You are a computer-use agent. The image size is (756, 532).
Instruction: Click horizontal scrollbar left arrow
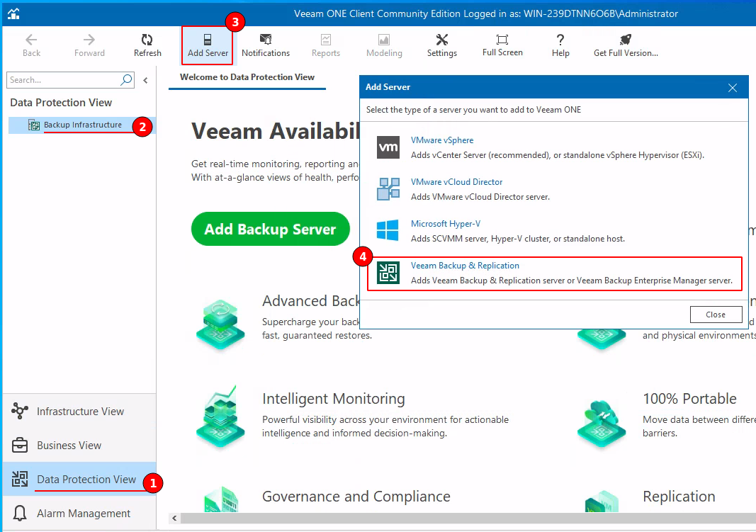174,519
